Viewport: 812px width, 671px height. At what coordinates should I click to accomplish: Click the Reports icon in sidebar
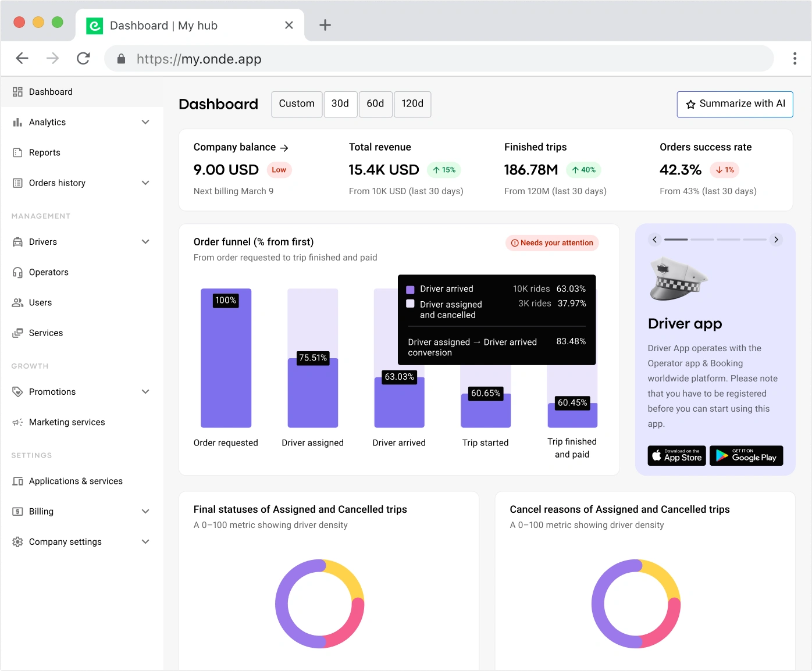point(17,152)
